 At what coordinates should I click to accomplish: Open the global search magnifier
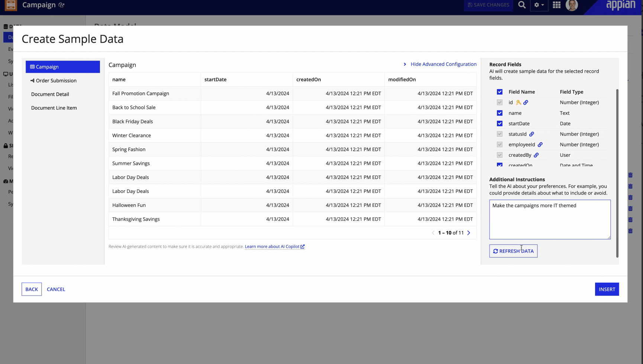522,5
